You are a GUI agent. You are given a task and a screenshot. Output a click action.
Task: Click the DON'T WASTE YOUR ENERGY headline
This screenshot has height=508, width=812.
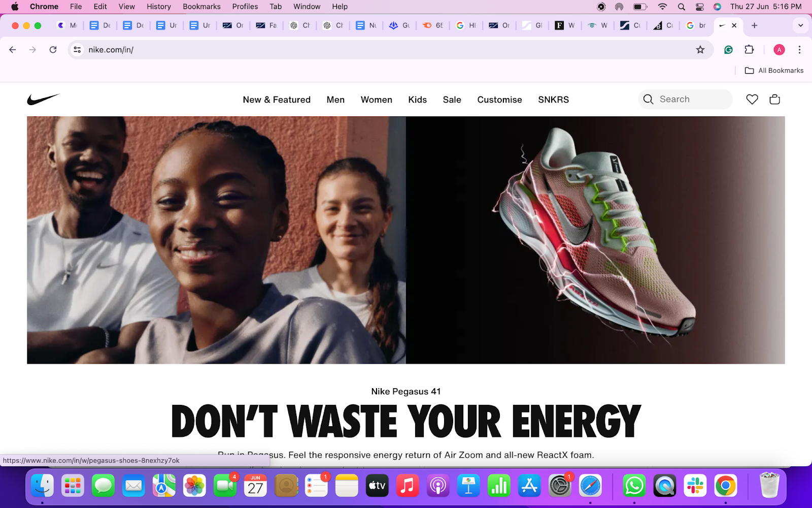click(x=406, y=421)
